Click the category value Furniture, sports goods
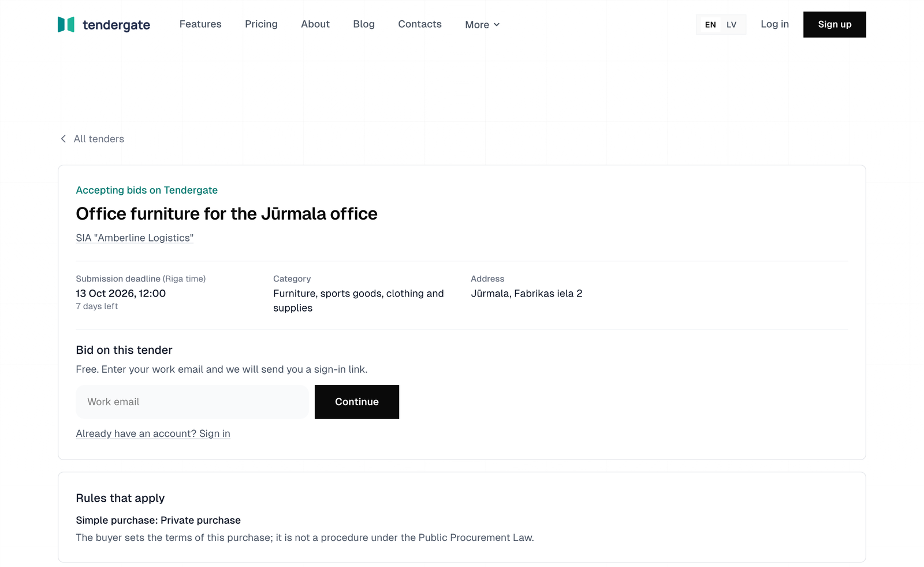Screen dimensions: 924x567 tap(359, 301)
